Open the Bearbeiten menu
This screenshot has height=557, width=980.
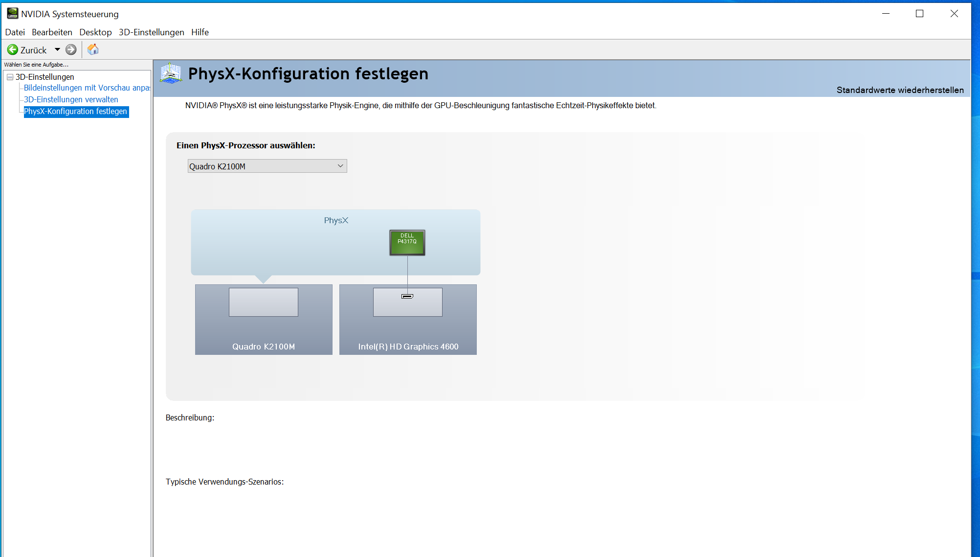[52, 32]
